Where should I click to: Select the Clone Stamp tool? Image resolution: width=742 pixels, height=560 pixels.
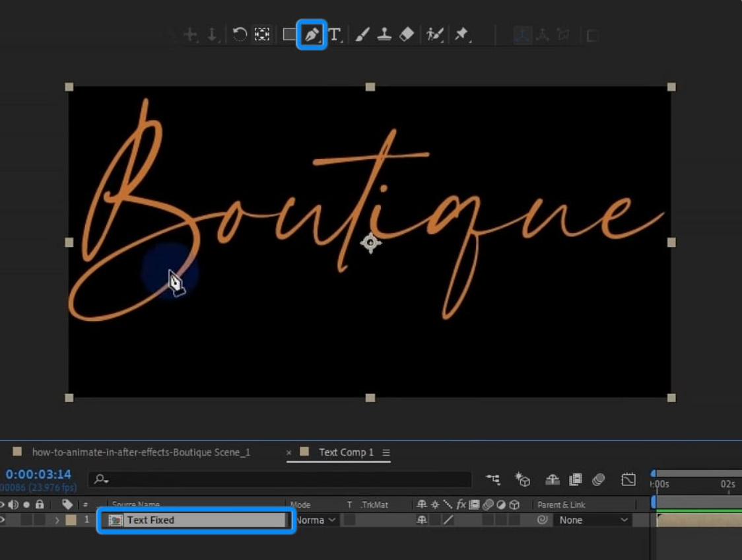point(384,34)
